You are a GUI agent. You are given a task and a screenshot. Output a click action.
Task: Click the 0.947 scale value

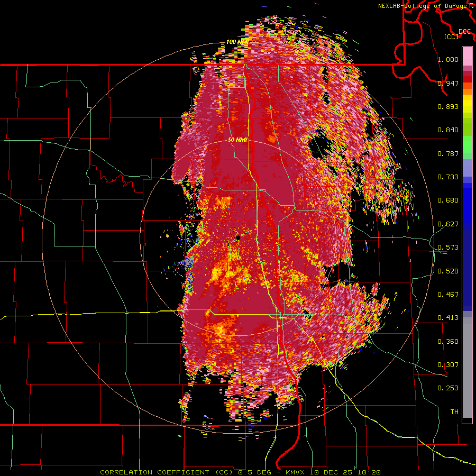(448, 83)
